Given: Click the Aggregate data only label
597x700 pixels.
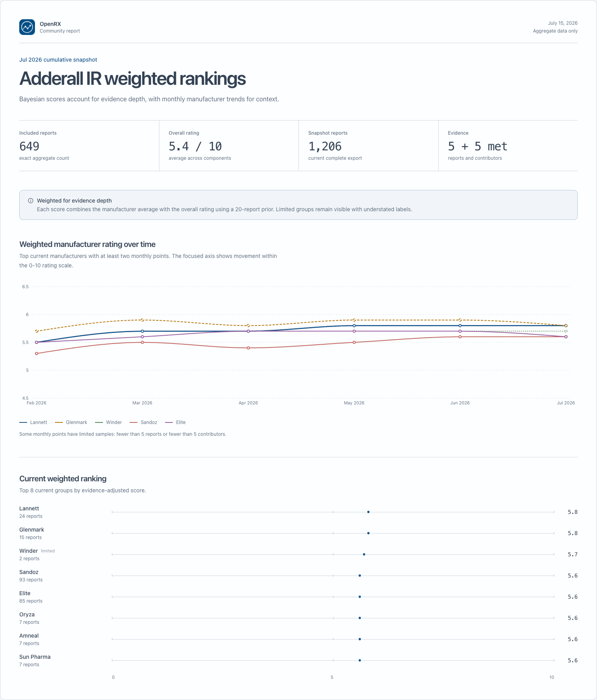Looking at the screenshot, I should pyautogui.click(x=555, y=31).
